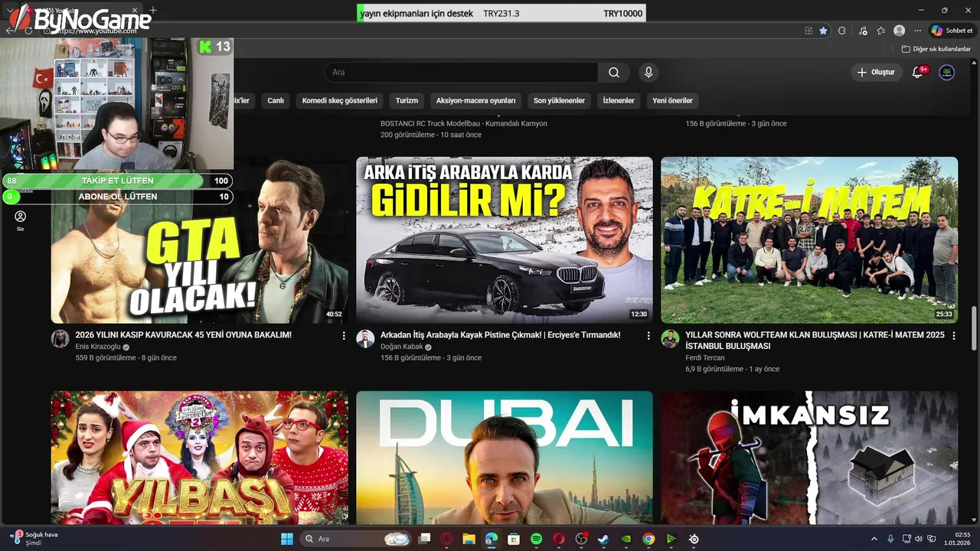Viewport: 980px width, 551px height.
Task: Open browser favorites list icon
Action: [881, 31]
